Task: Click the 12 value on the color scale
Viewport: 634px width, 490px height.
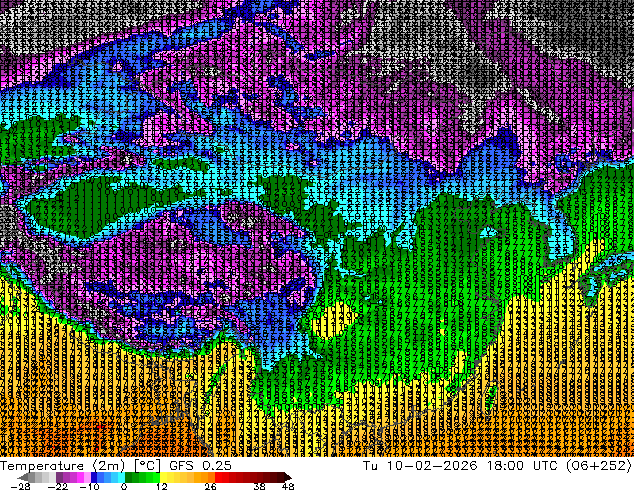Action: [x=162, y=486]
